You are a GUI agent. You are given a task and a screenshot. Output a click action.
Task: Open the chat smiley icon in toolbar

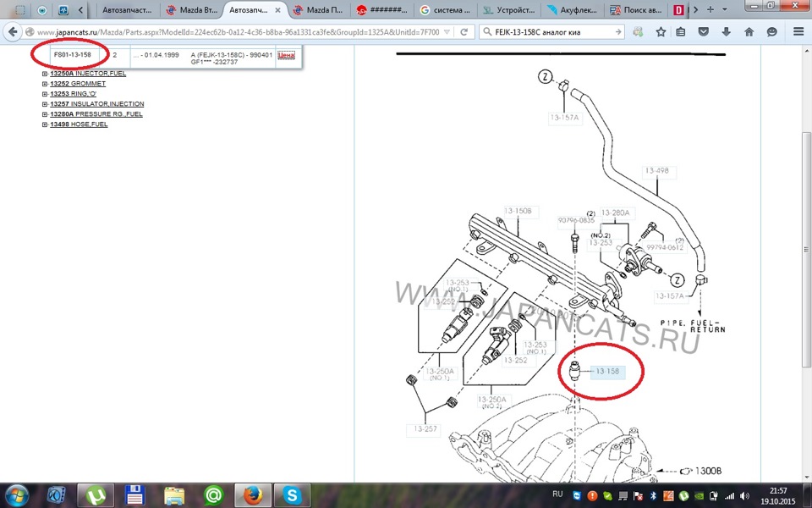771,31
